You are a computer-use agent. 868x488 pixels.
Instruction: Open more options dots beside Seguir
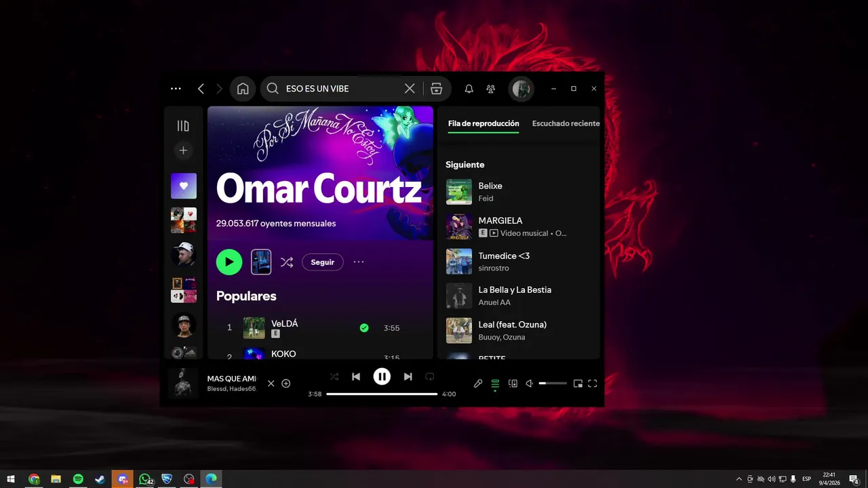click(359, 262)
